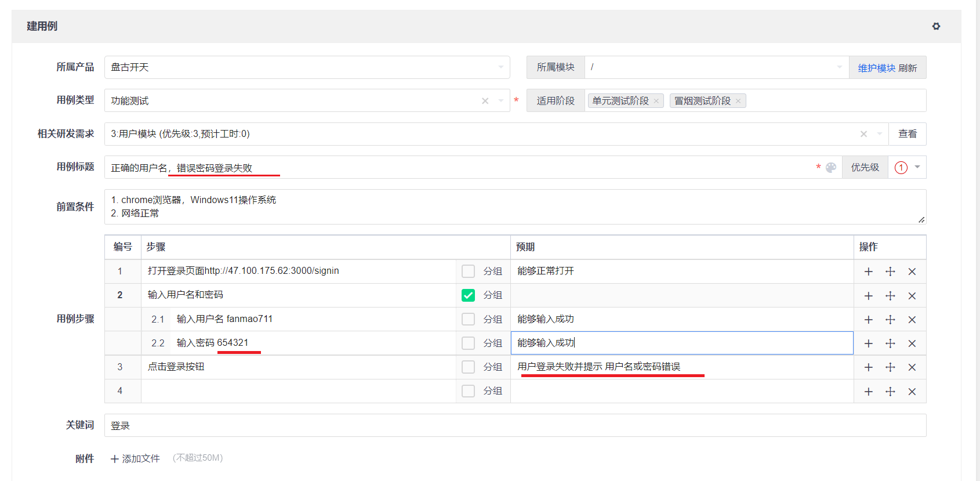
Task: Remove the 冒烟测试阶段 tag
Action: click(x=738, y=101)
